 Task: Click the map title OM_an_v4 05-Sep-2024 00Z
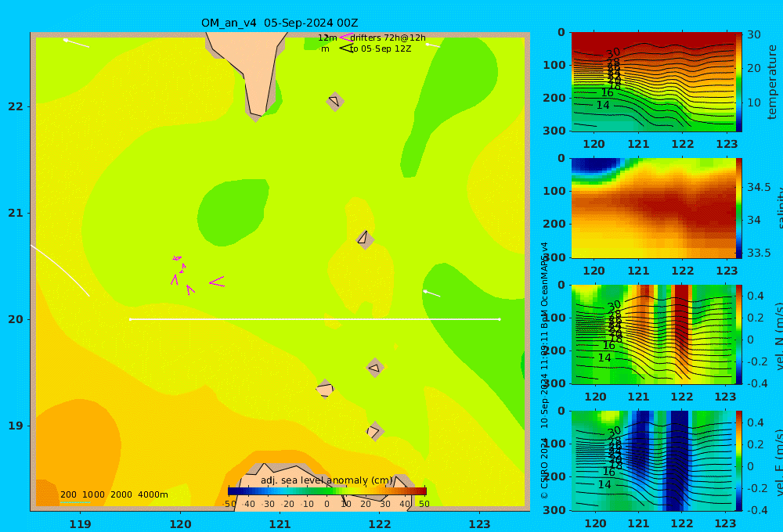coord(280,23)
